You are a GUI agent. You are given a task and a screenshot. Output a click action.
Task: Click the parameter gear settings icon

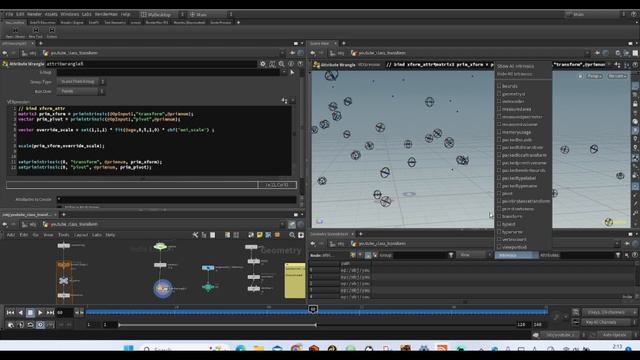263,64
